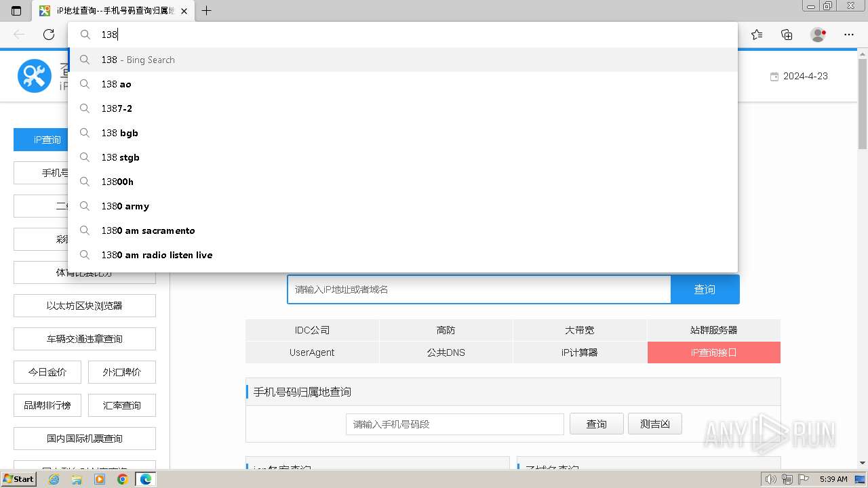This screenshot has height=488, width=868.
Task: Click the network tray icon
Action: click(787, 479)
